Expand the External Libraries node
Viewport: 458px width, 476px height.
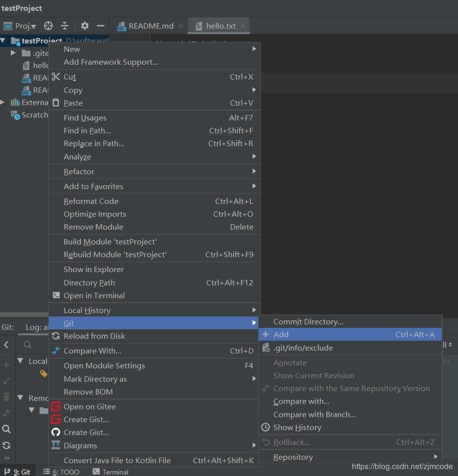click(3, 102)
